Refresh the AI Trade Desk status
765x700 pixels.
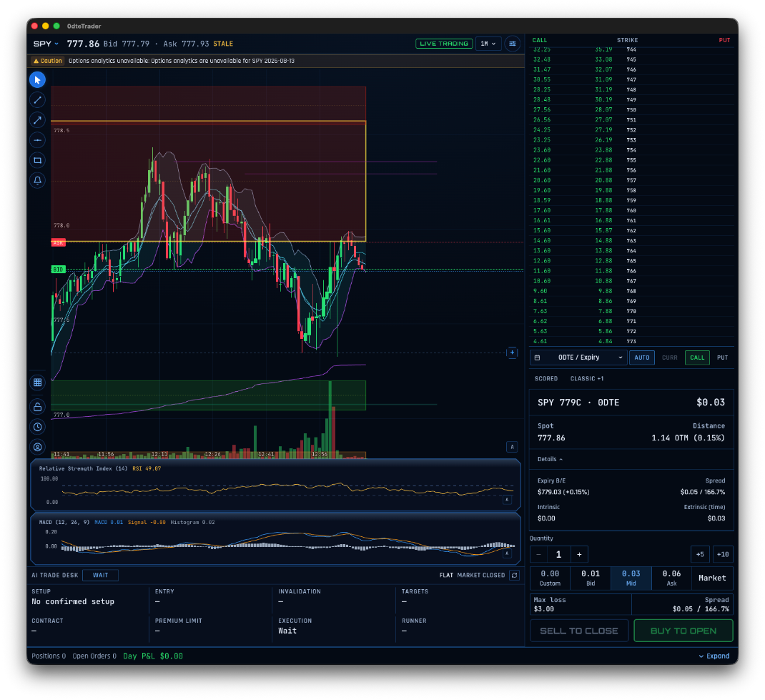click(514, 575)
